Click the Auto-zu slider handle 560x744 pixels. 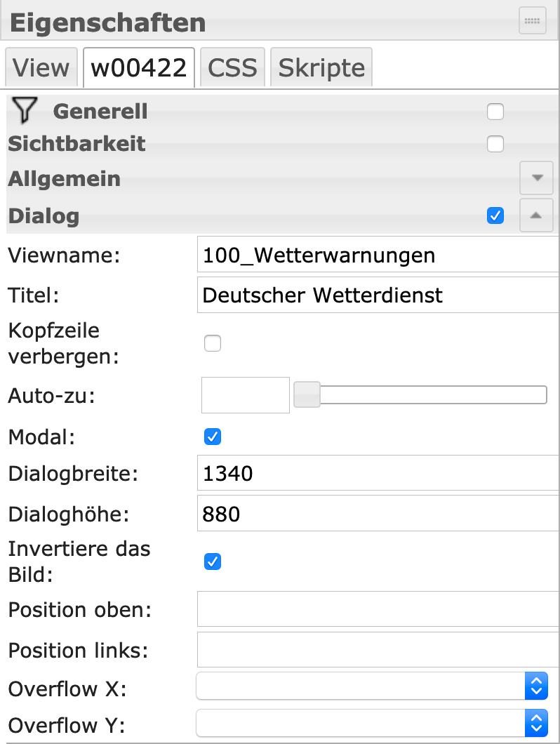coord(307,394)
